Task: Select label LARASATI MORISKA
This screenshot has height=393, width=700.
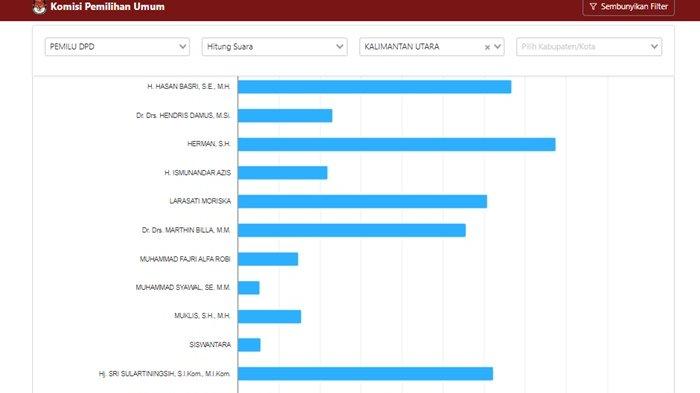Action: coord(200,201)
